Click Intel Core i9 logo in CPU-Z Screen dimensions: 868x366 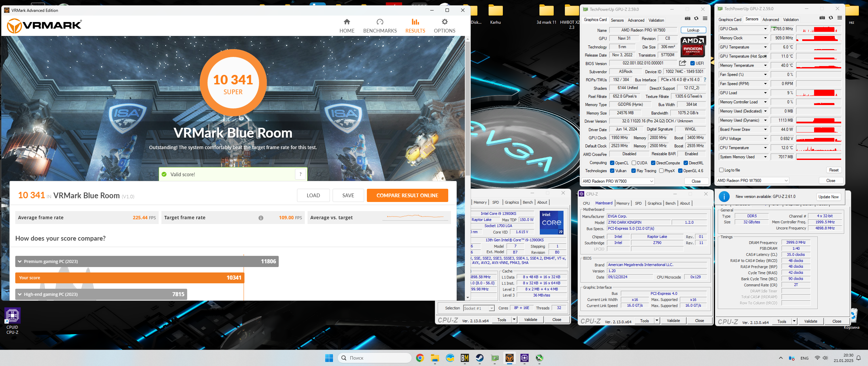(552, 222)
